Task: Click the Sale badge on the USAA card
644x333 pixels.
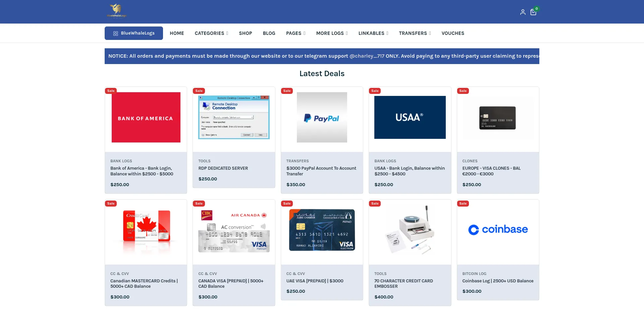Action: (375, 91)
